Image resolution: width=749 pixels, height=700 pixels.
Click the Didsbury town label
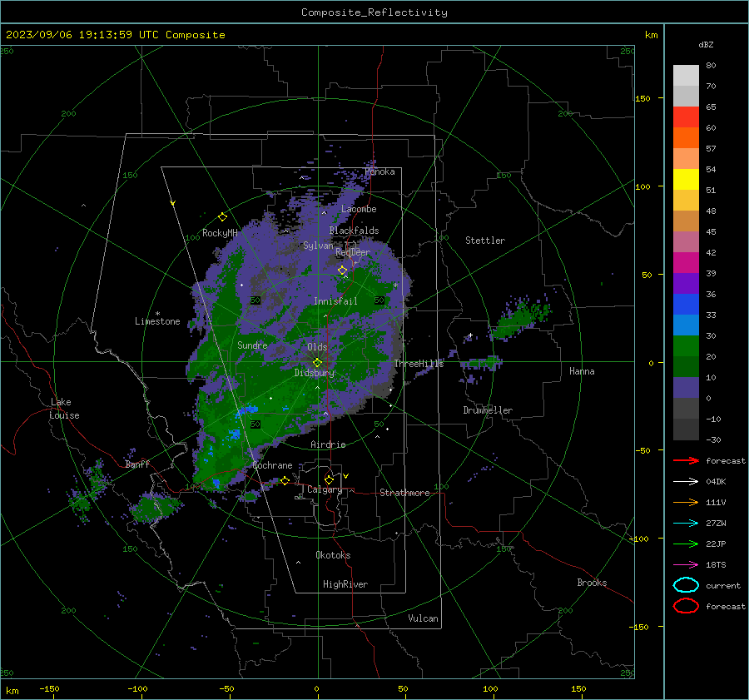click(x=315, y=373)
